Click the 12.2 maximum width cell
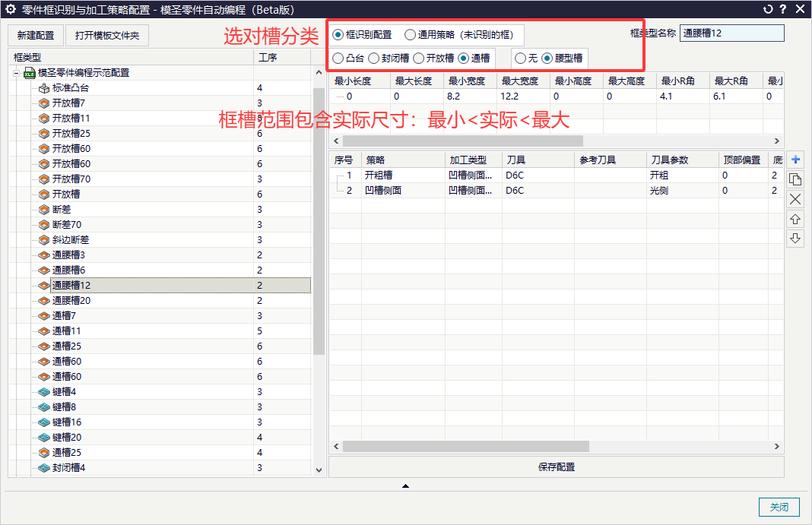The width and height of the screenshot is (812, 525). [x=524, y=96]
